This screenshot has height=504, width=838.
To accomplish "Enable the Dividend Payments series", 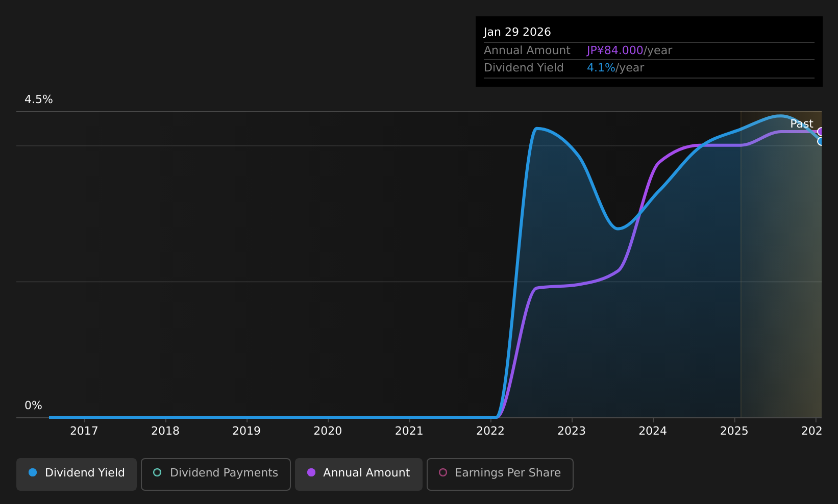I will (x=216, y=474).
